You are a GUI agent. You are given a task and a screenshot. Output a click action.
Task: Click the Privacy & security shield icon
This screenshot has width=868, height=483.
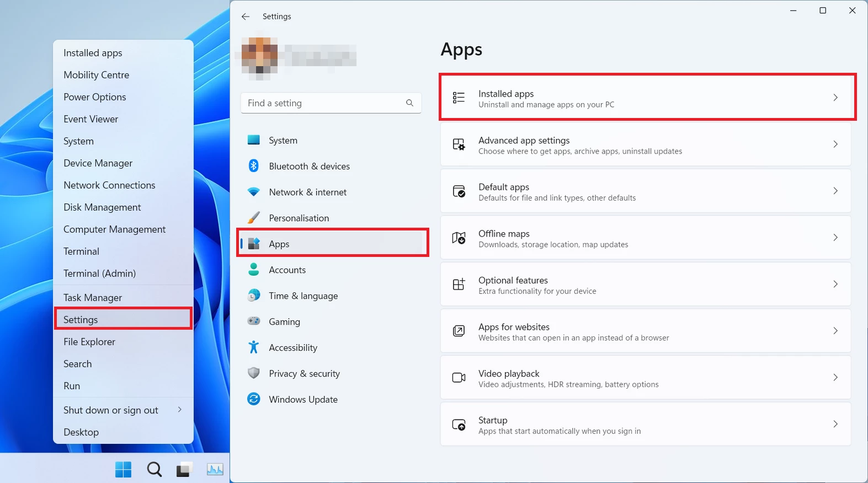(254, 373)
